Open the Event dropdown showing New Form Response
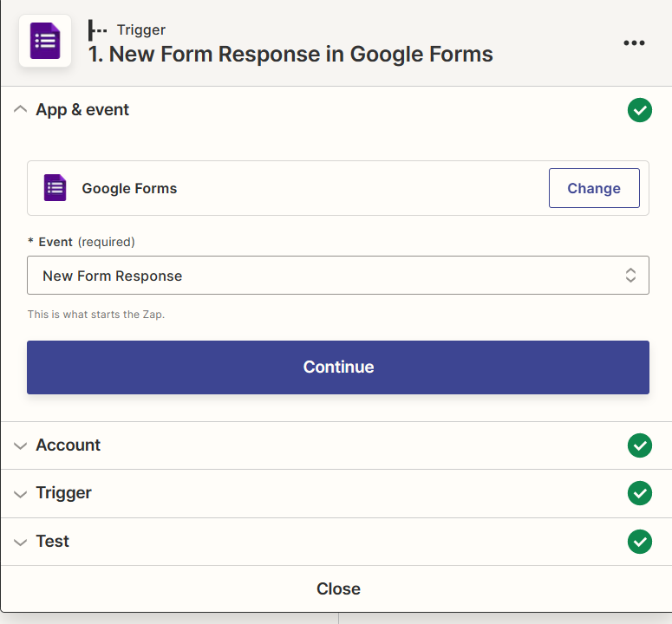Viewport: 672px width, 624px height. point(337,276)
